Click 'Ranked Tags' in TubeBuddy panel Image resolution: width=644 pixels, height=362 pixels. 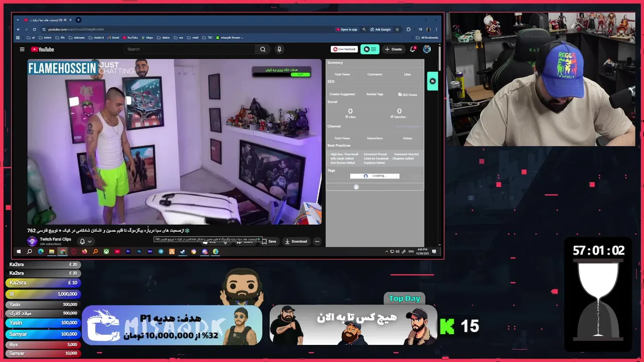pyautogui.click(x=375, y=95)
